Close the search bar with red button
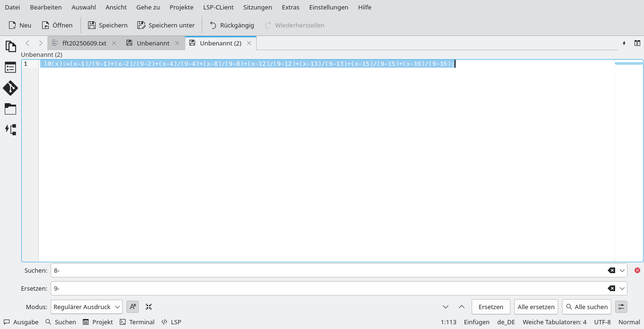 (x=637, y=270)
